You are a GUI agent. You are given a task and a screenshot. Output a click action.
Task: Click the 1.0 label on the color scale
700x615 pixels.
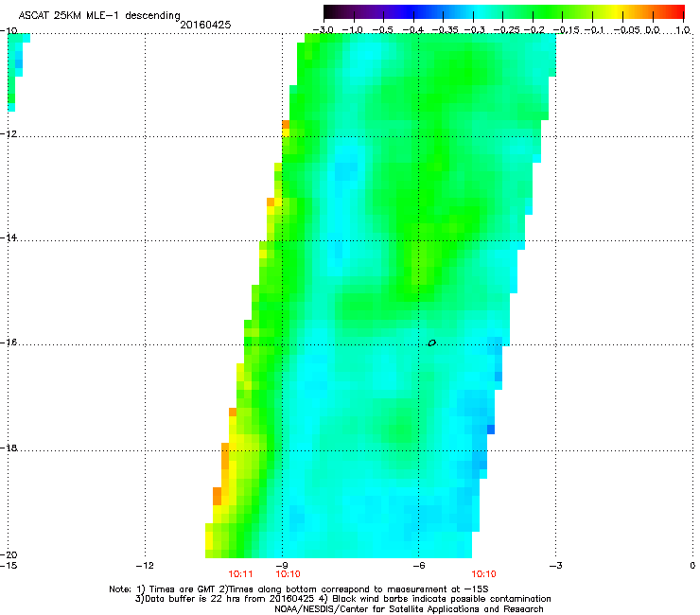pos(683,30)
